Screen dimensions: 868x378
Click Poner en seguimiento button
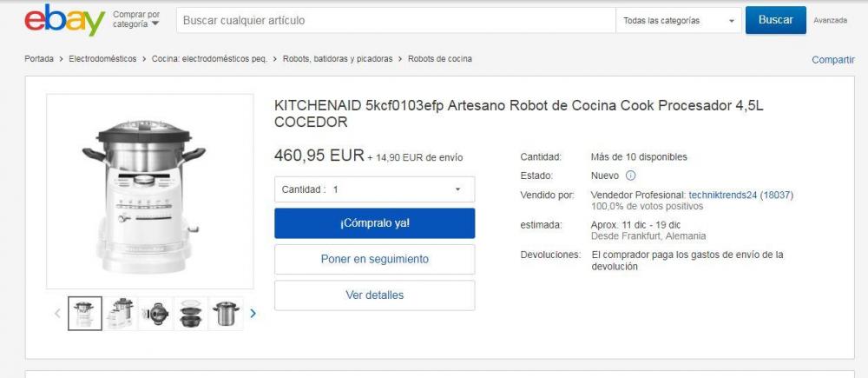point(374,259)
